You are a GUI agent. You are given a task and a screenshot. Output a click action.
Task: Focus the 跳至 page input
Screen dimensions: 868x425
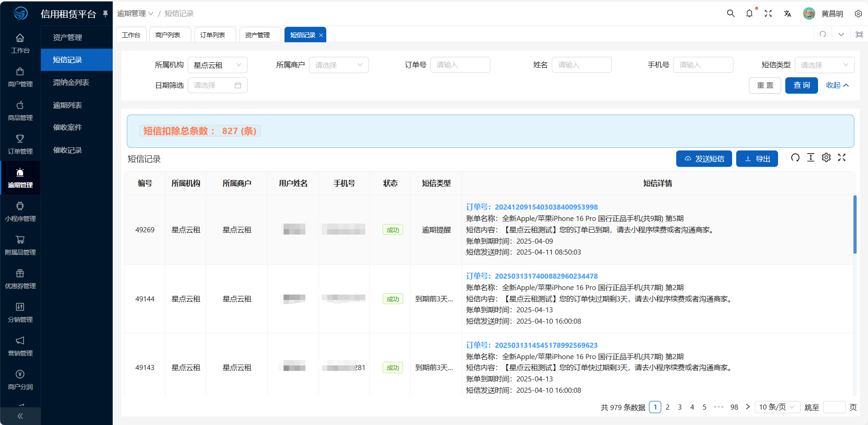(834, 407)
